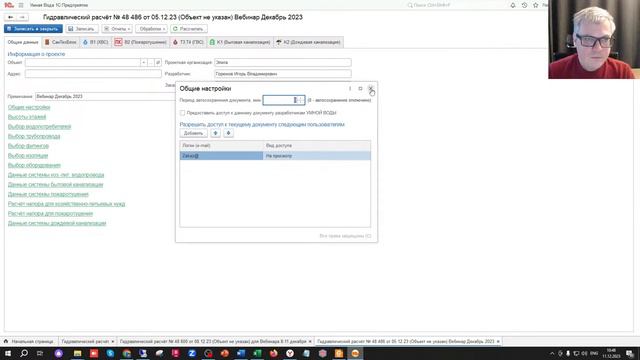Expand the Отчеты dropdown menu
The width and height of the screenshot is (640, 360).
pos(117,29)
